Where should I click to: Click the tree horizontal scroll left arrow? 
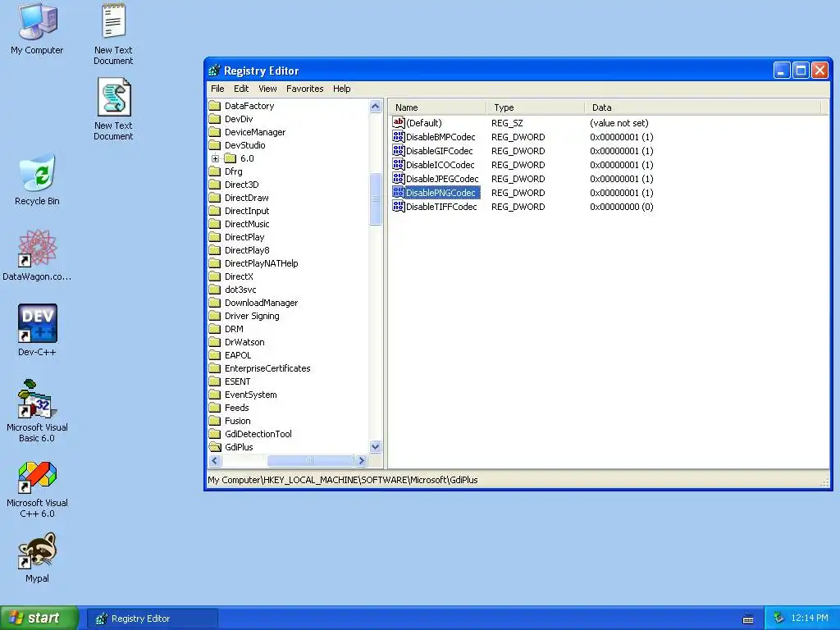point(215,460)
